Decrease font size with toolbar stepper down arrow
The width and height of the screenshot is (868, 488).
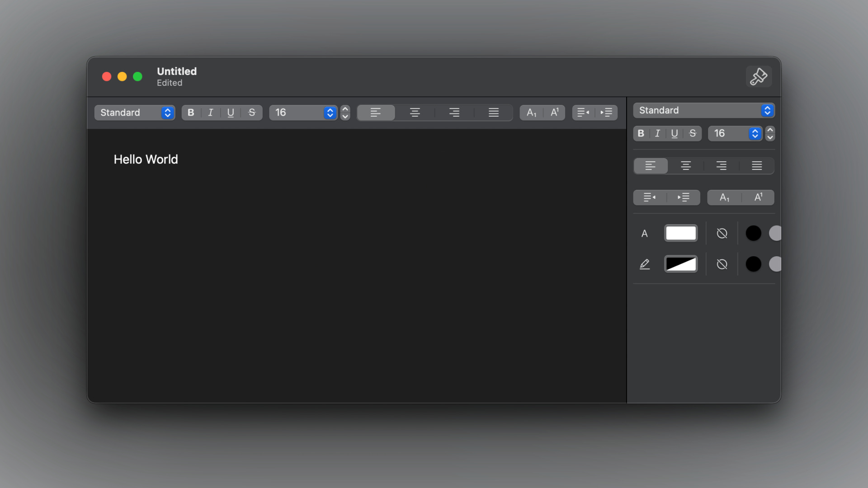coord(345,117)
